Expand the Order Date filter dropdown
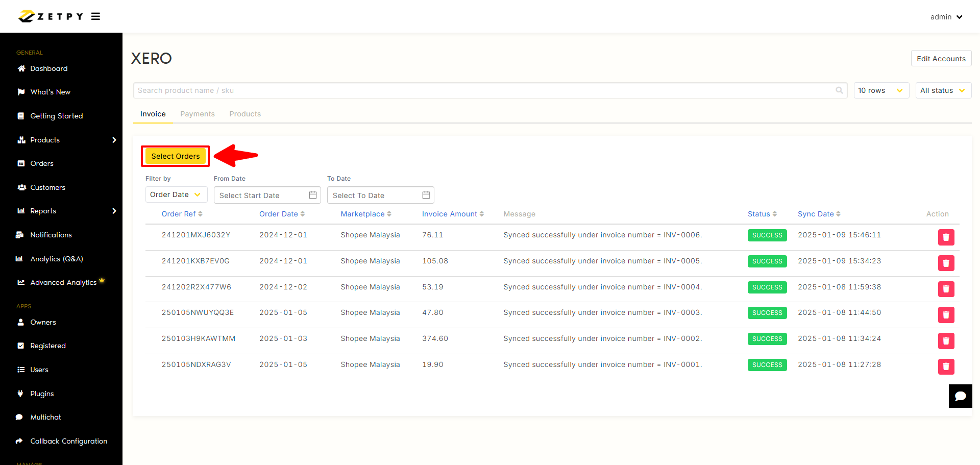Viewport: 980px width, 465px height. tap(176, 194)
